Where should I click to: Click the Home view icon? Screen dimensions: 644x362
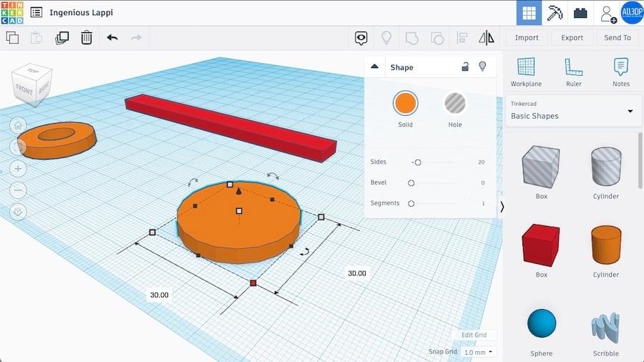click(x=19, y=124)
